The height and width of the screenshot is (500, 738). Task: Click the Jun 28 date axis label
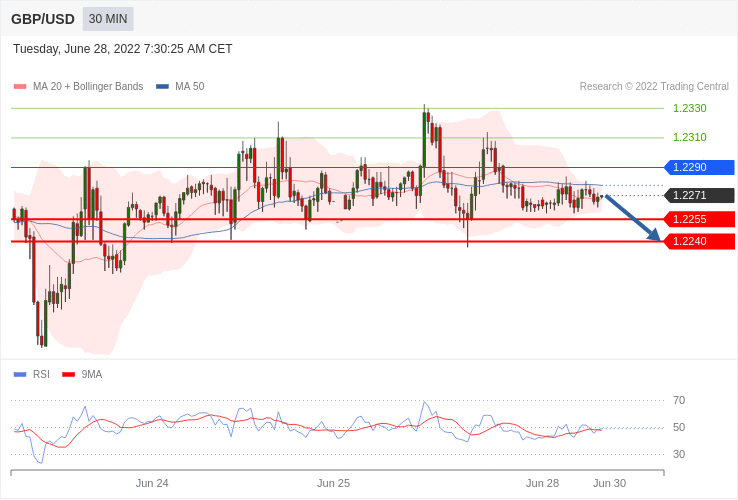coord(542,484)
